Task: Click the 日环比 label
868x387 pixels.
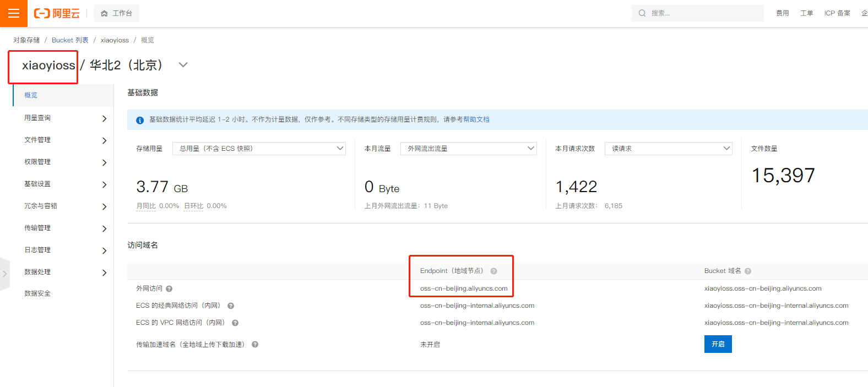Action: [x=193, y=206]
